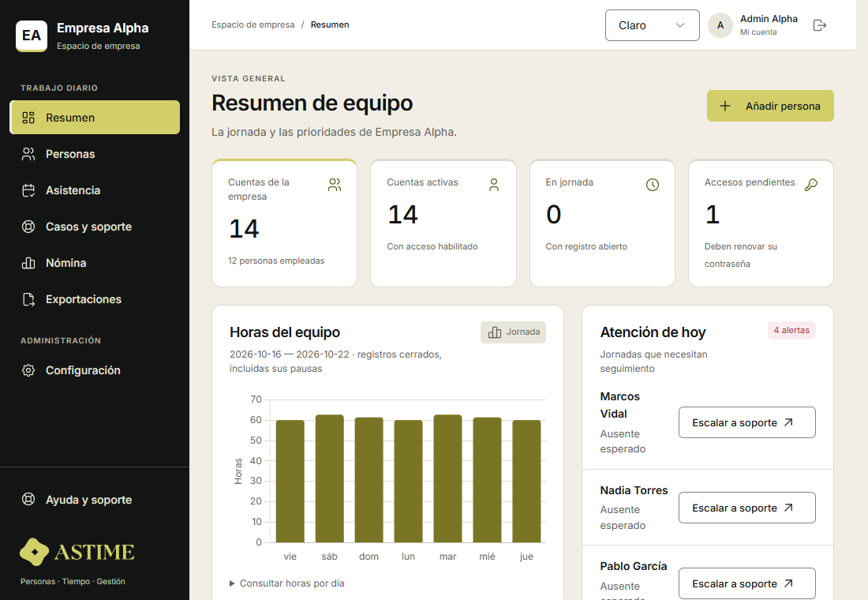The image size is (868, 600).
Task: Click the arrow icon on Pablo García's escalate button
Action: pyautogui.click(x=789, y=583)
